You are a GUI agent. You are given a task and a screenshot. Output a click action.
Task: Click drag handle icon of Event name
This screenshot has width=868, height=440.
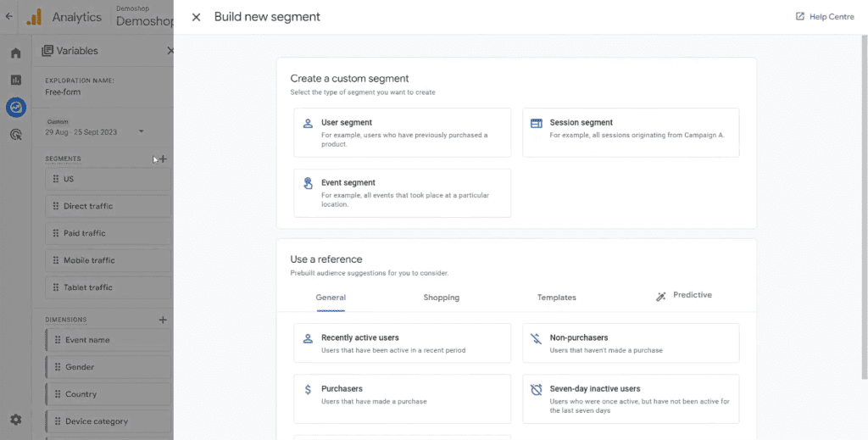(x=57, y=340)
